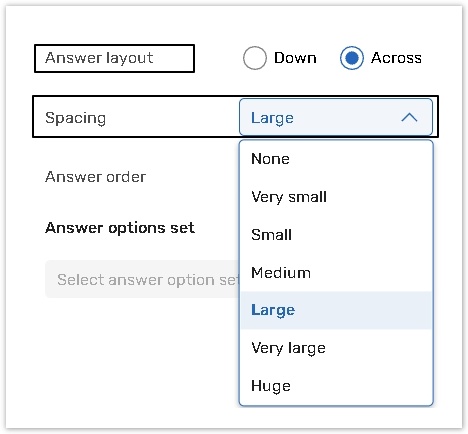Click the Spacing combo box showing Large
468x434 pixels.
tap(336, 117)
